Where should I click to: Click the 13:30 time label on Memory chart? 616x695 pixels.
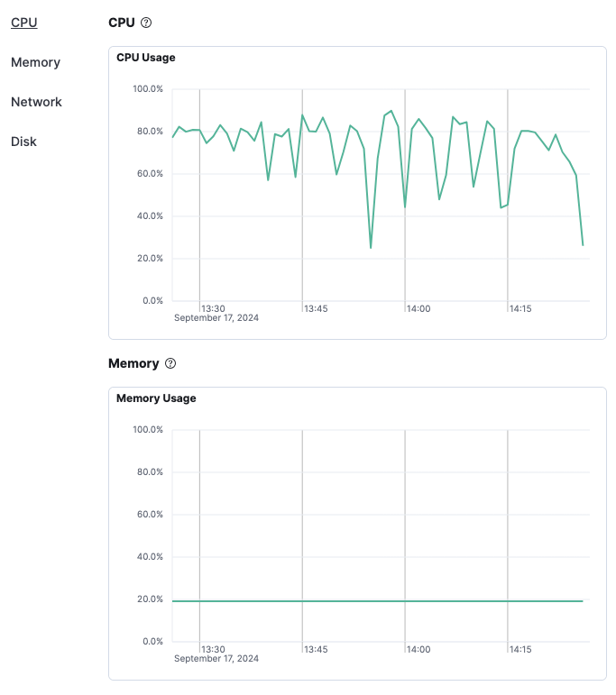[x=213, y=649]
